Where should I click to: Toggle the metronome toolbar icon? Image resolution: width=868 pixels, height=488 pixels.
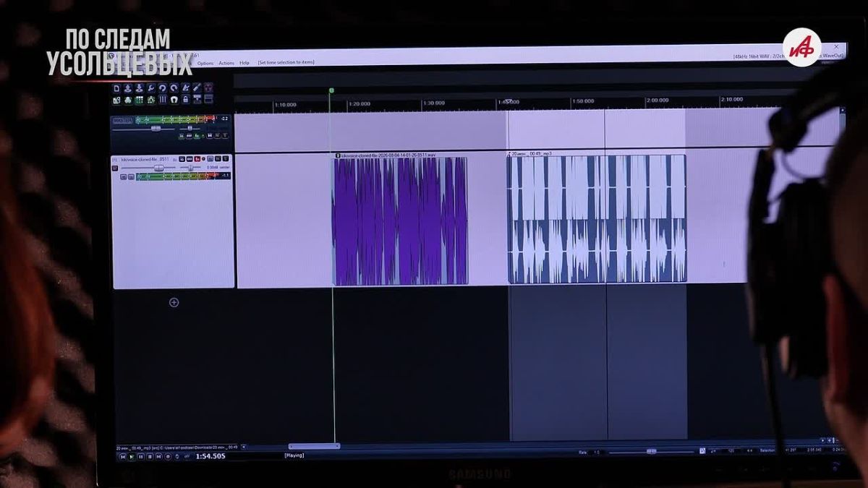coord(186,88)
